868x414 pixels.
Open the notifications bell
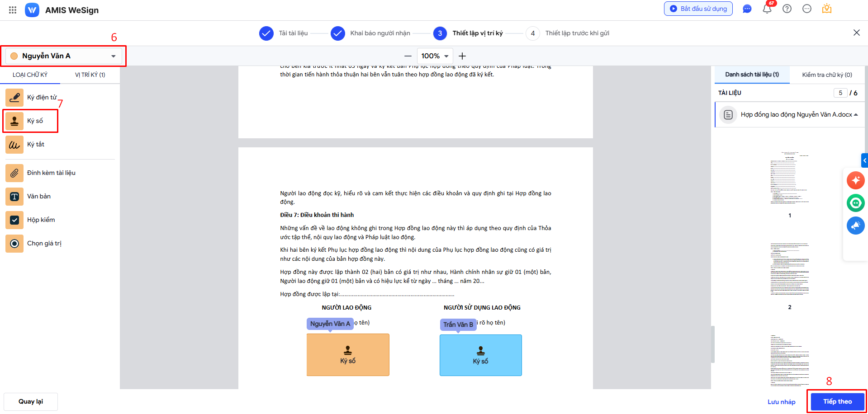click(767, 9)
